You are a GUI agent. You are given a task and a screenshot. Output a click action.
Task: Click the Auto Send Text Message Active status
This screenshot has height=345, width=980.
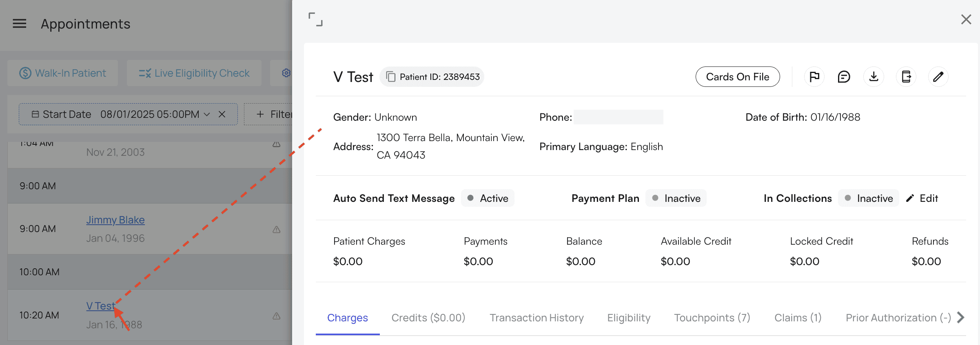[488, 198]
